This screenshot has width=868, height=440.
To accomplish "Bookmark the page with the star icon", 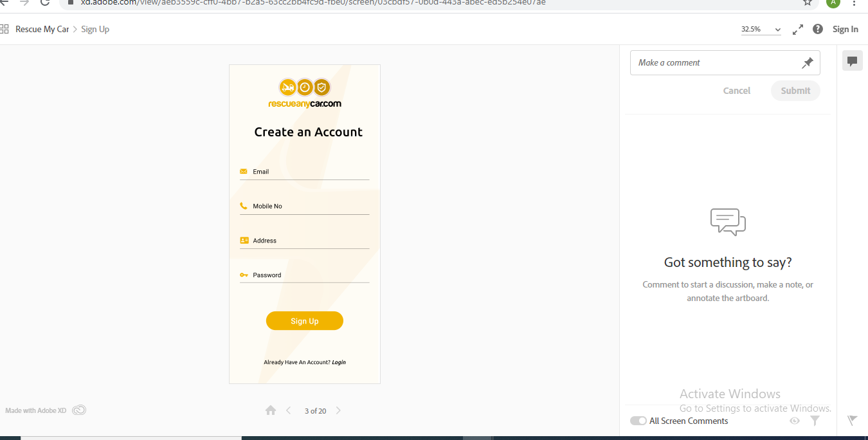I will pyautogui.click(x=808, y=3).
